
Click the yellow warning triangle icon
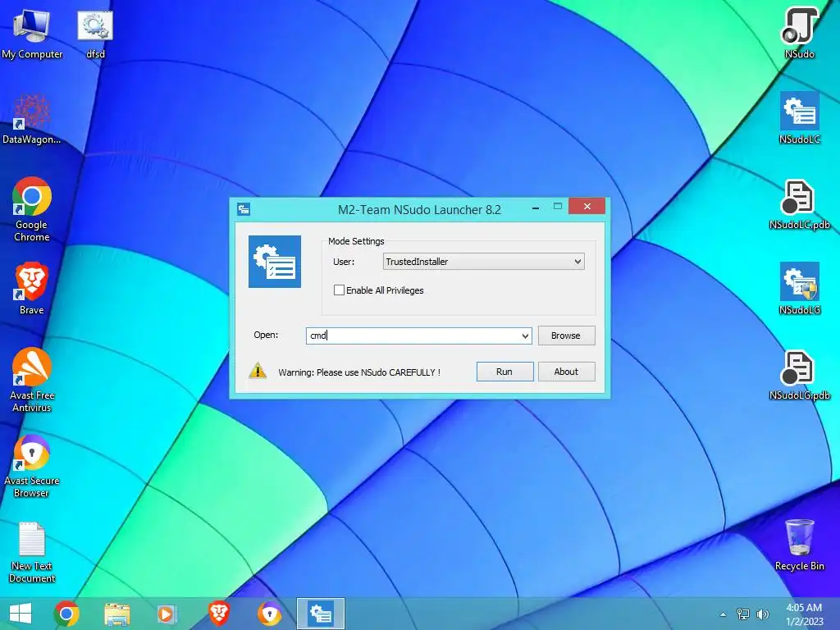[x=258, y=372]
